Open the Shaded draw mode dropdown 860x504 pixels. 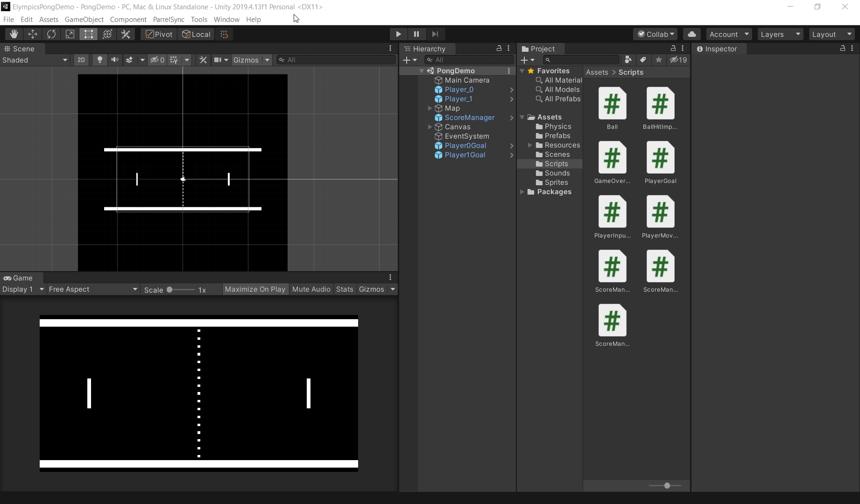(35, 60)
